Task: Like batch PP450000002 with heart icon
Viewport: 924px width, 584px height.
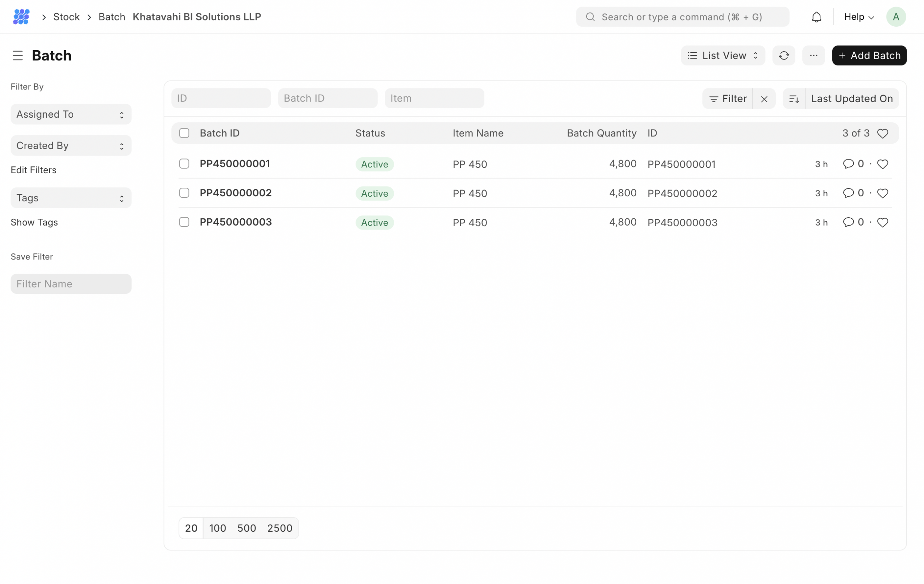Action: (x=882, y=193)
